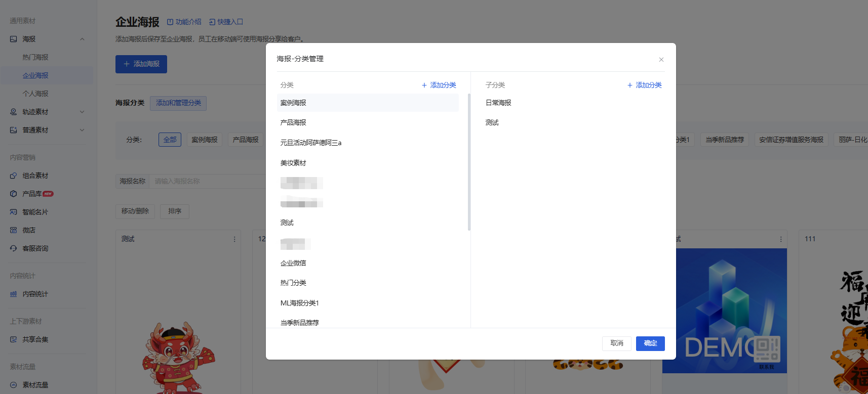
Task: Click the red dragon poster thumbnail
Action: click(178, 358)
